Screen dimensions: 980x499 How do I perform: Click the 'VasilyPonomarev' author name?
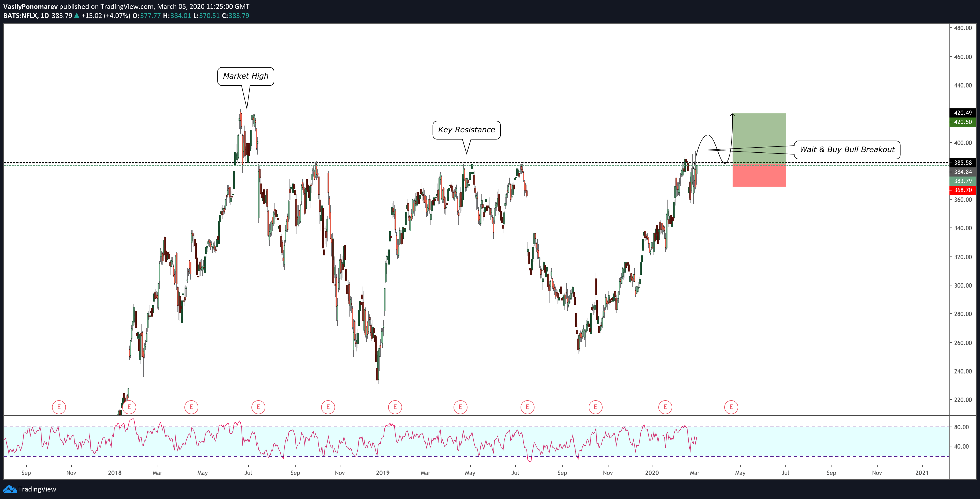coord(31,6)
